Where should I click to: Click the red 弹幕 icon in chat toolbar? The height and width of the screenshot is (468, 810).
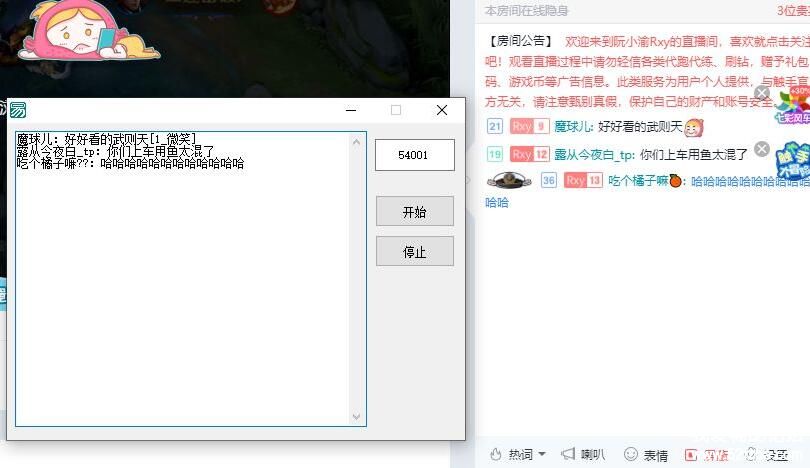pos(691,455)
